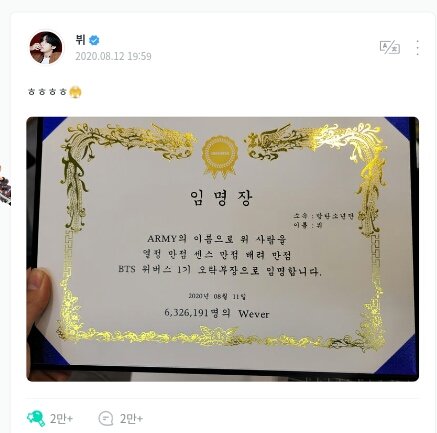The image size is (437, 433).
Task: Open 뷔's round profile avatar
Action: pyautogui.click(x=46, y=48)
